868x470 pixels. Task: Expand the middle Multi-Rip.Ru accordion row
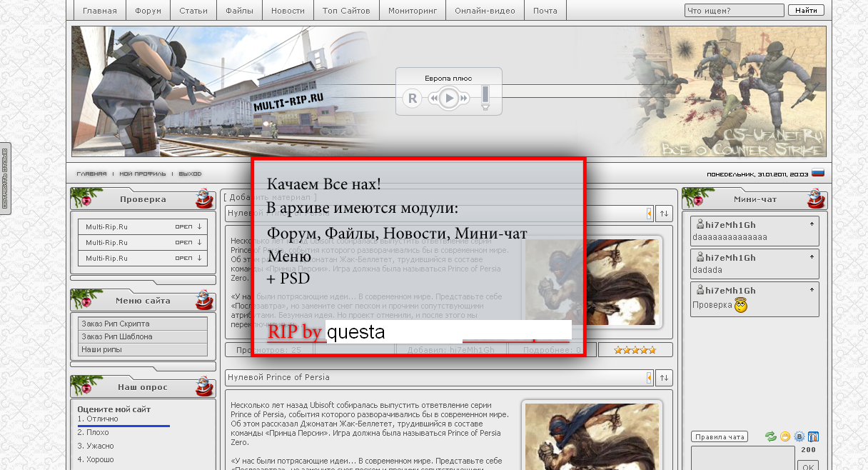[143, 242]
